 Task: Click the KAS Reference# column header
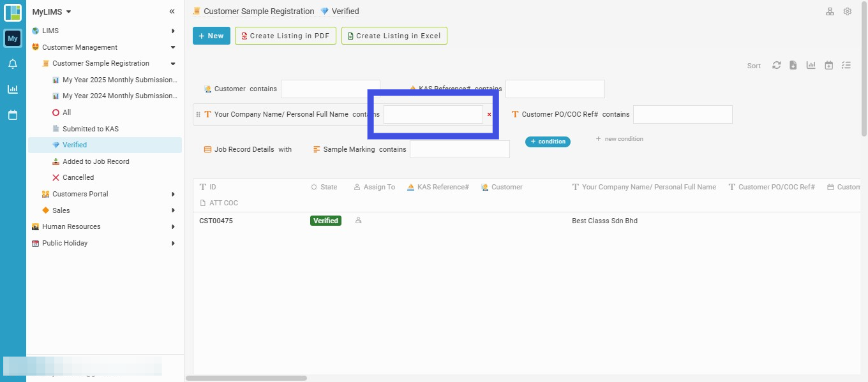438,187
